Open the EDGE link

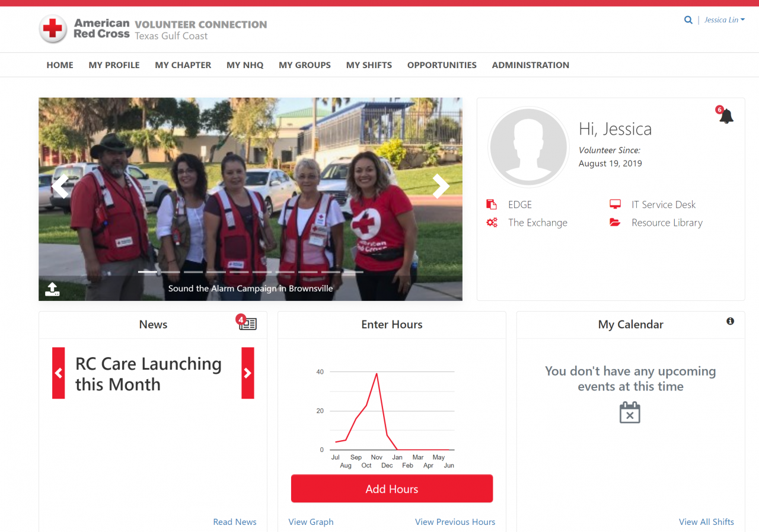[x=520, y=204]
